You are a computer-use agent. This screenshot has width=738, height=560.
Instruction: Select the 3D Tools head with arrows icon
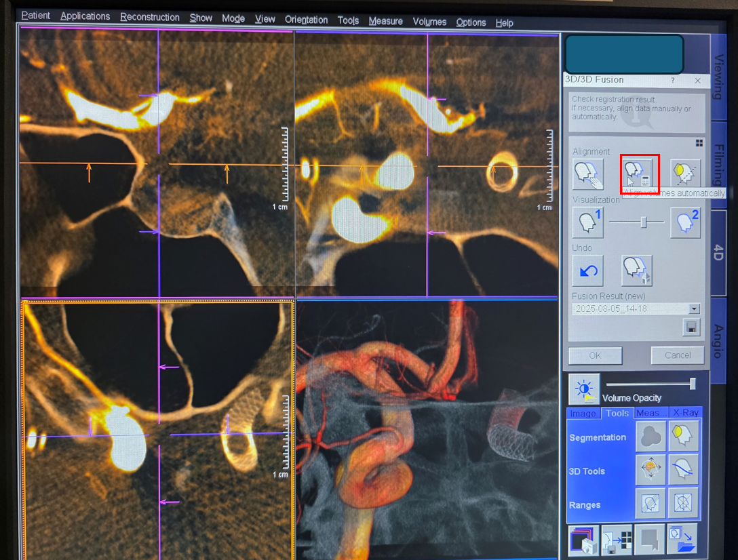tap(650, 471)
